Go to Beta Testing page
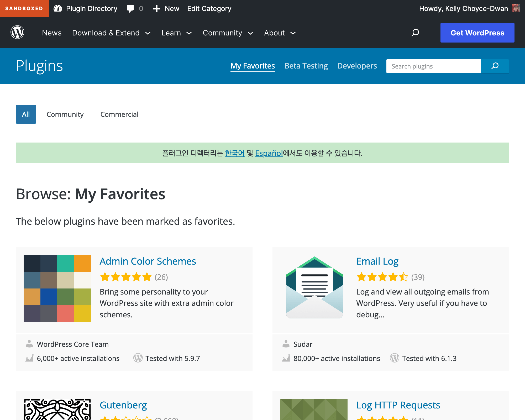Viewport: 525px width, 420px height. point(306,66)
